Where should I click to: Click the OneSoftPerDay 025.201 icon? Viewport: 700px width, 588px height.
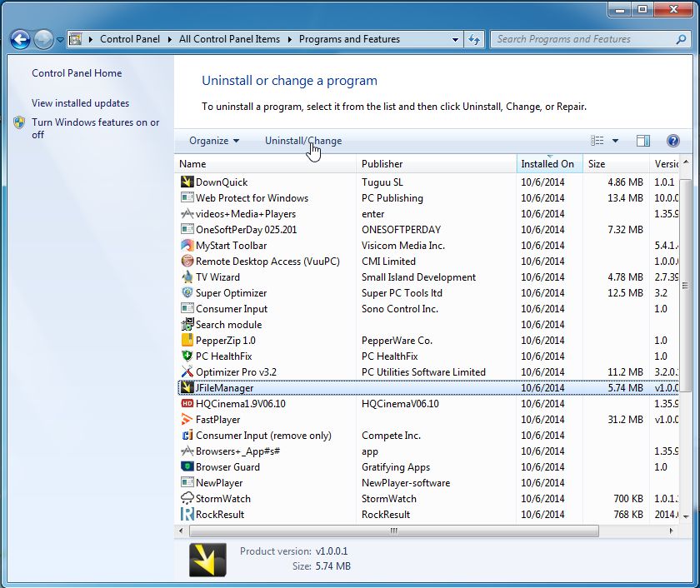coord(187,229)
